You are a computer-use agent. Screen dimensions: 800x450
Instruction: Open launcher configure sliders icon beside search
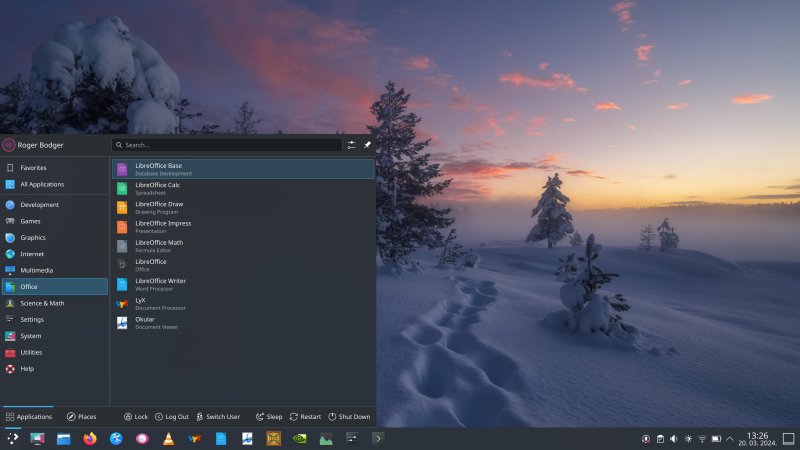[x=352, y=145]
